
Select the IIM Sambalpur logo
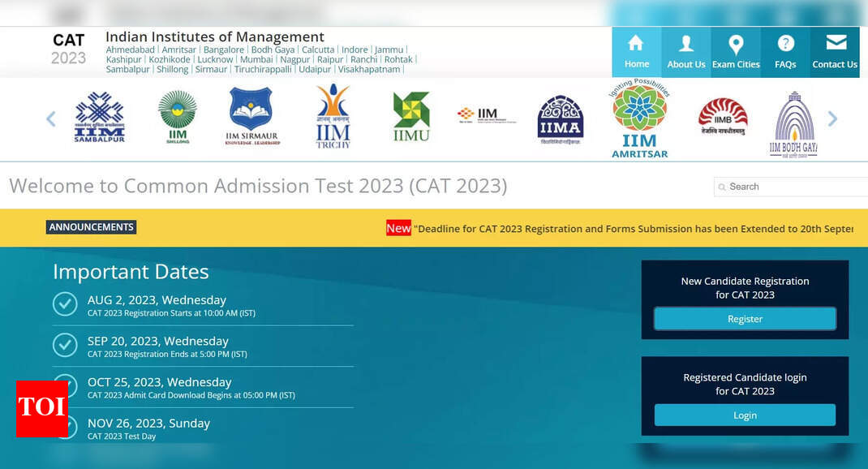pyautogui.click(x=99, y=118)
